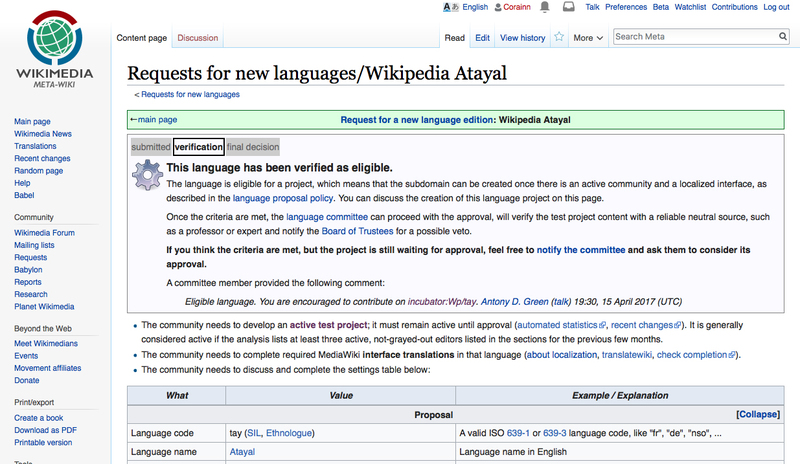Open the translatewiki link

pos(627,355)
